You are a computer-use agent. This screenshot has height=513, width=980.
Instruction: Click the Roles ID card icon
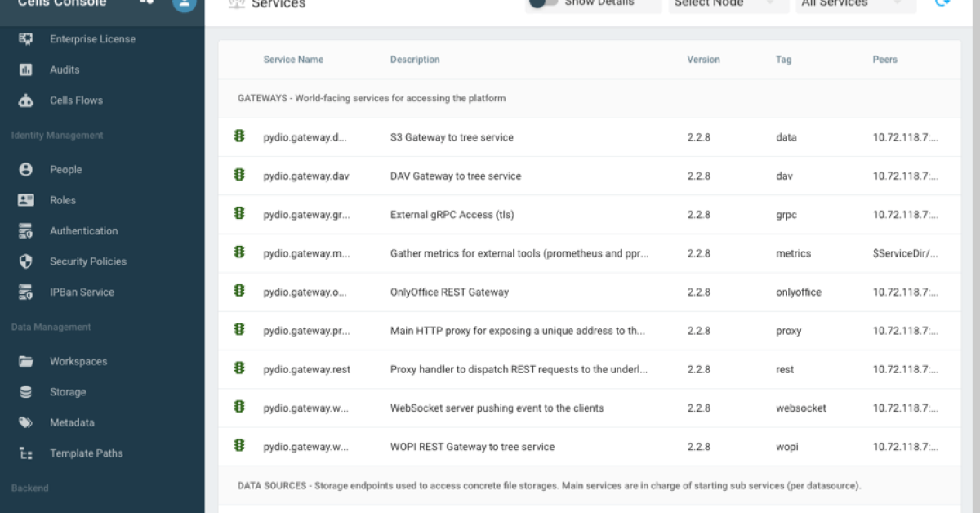tap(26, 200)
